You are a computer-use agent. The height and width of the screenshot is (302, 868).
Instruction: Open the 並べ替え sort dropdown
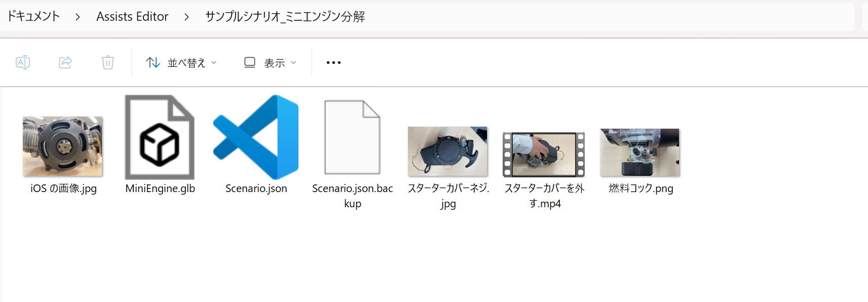(181, 62)
